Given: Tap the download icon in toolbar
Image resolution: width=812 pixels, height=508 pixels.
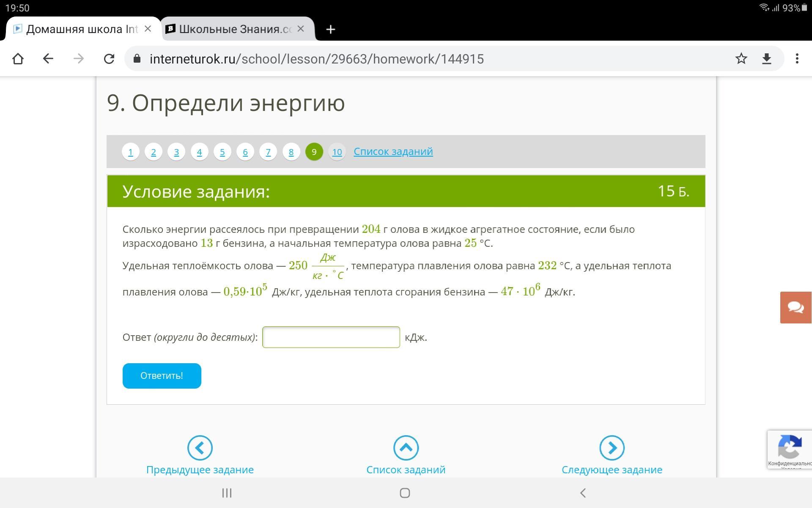Looking at the screenshot, I should (767, 59).
